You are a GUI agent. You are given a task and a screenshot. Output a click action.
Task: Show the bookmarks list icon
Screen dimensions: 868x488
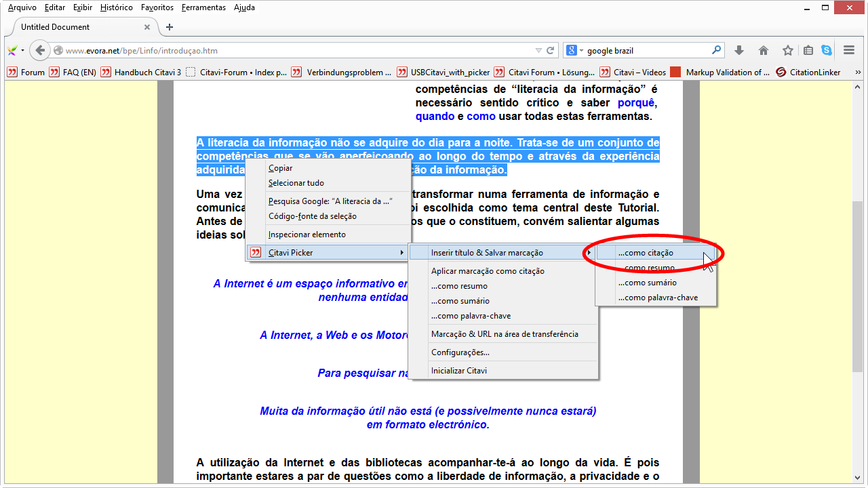coord(808,50)
